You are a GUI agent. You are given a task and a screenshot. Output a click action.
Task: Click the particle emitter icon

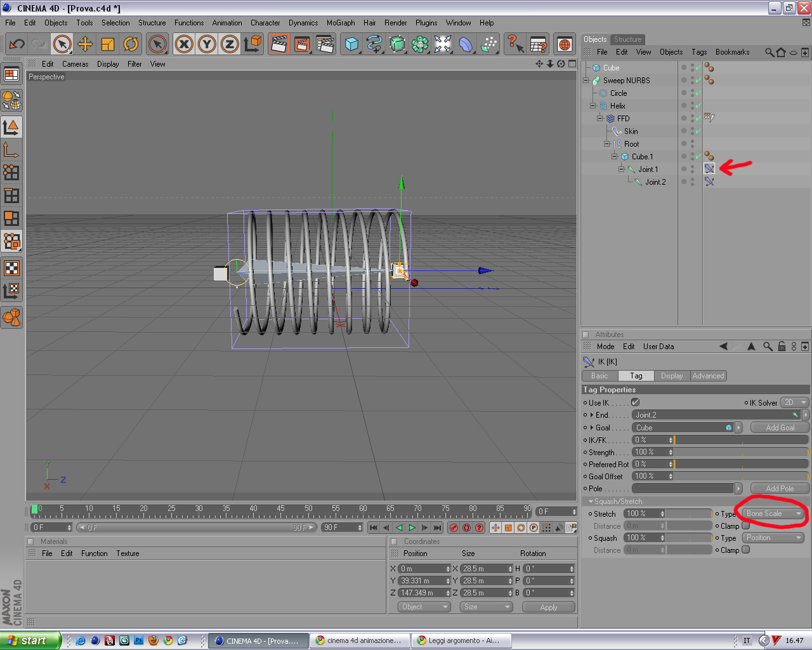point(488,44)
